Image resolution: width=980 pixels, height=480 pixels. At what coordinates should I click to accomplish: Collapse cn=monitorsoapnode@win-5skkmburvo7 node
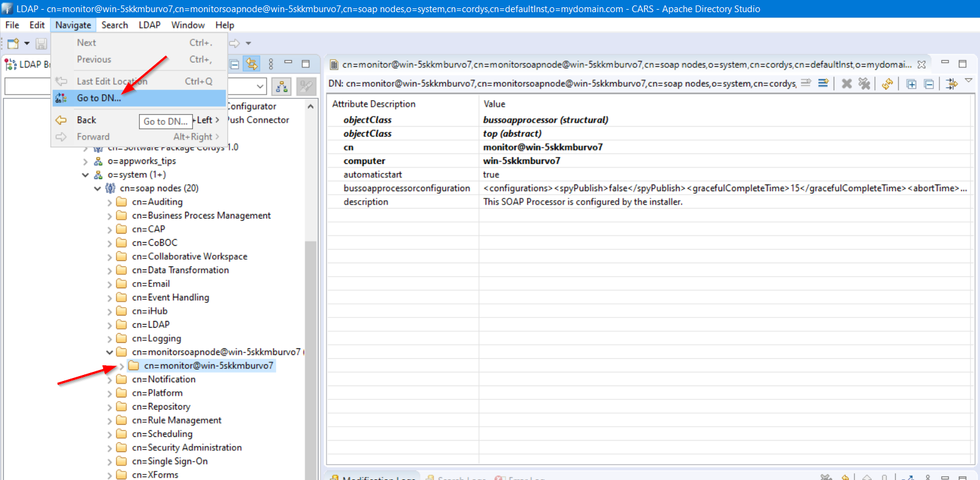click(x=109, y=352)
